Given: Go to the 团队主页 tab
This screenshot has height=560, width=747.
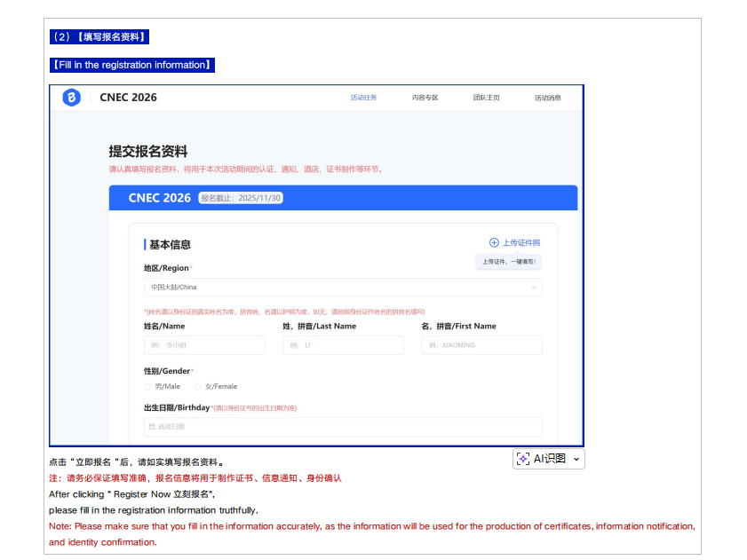Looking at the screenshot, I should [486, 98].
